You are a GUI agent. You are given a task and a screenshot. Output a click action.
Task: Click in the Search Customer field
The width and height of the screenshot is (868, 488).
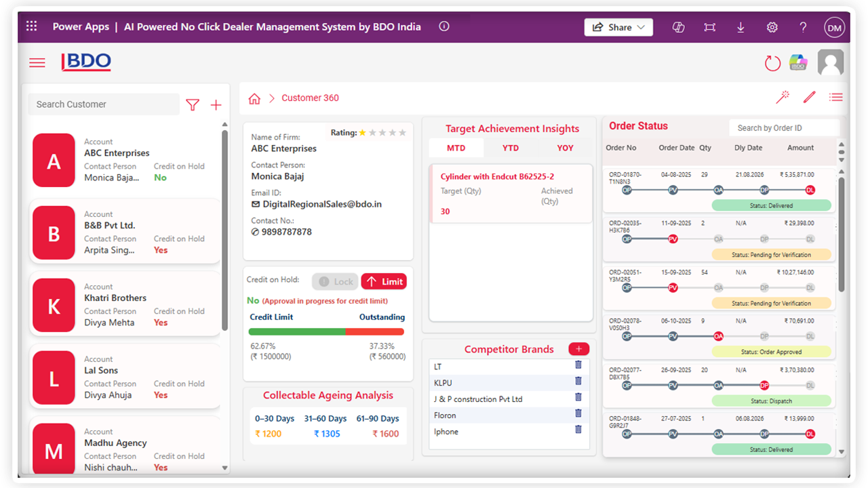tap(104, 104)
